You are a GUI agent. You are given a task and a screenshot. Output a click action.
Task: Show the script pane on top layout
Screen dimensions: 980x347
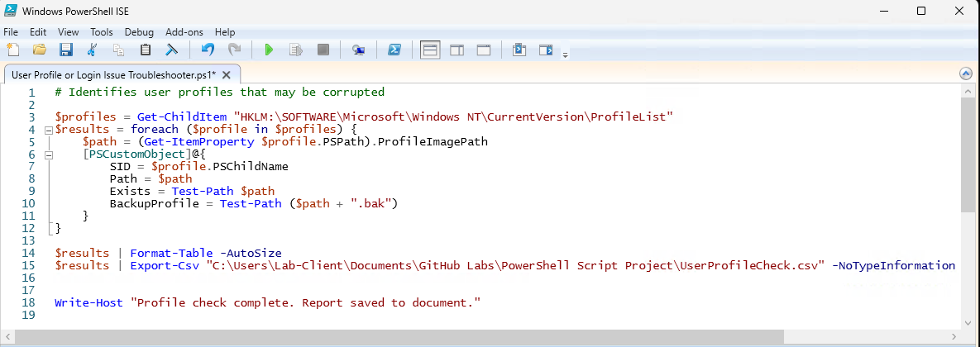pyautogui.click(x=430, y=50)
